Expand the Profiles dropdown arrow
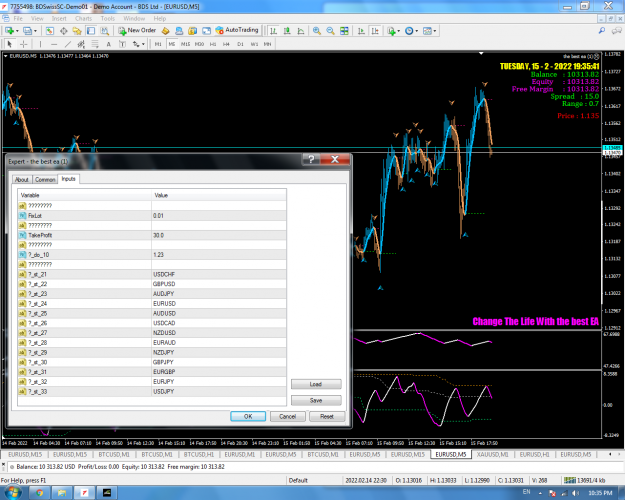625x500 pixels. pos(35,31)
